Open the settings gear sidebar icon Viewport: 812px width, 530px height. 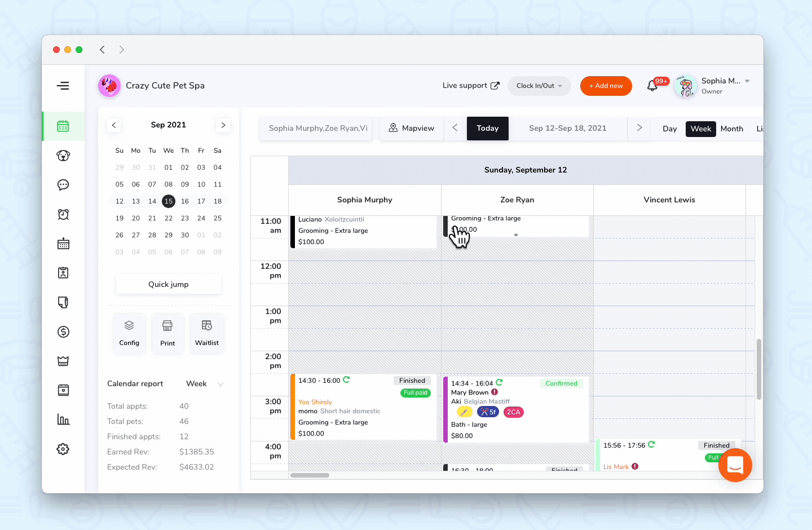point(63,449)
